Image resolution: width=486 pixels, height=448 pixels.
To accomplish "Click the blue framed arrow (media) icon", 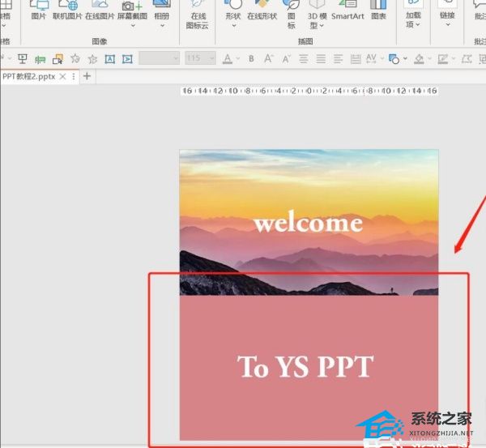I will [127, 59].
